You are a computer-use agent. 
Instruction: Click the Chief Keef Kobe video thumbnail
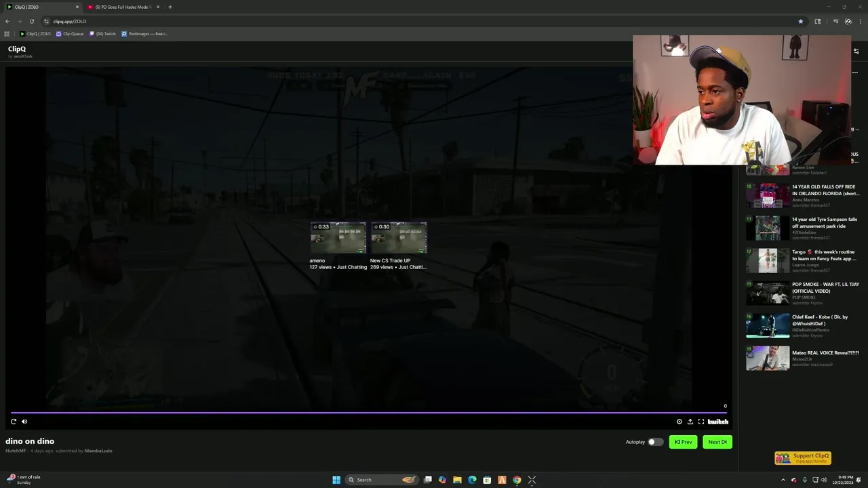point(768,325)
